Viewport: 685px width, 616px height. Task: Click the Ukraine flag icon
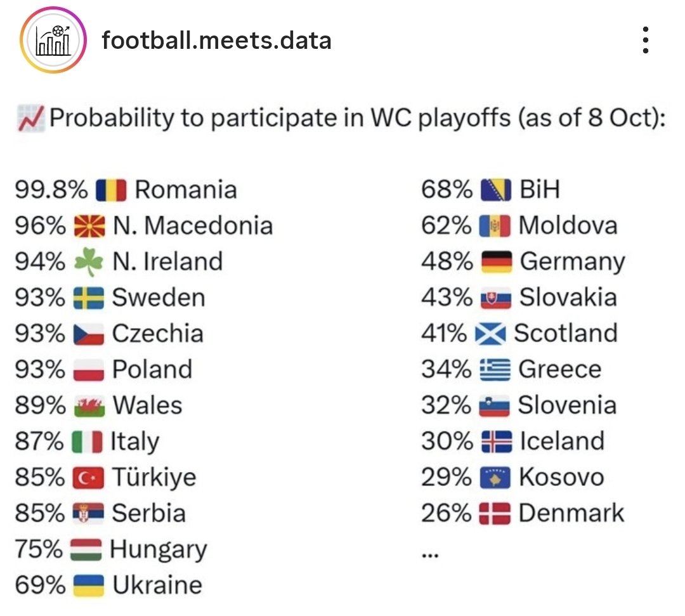(89, 586)
